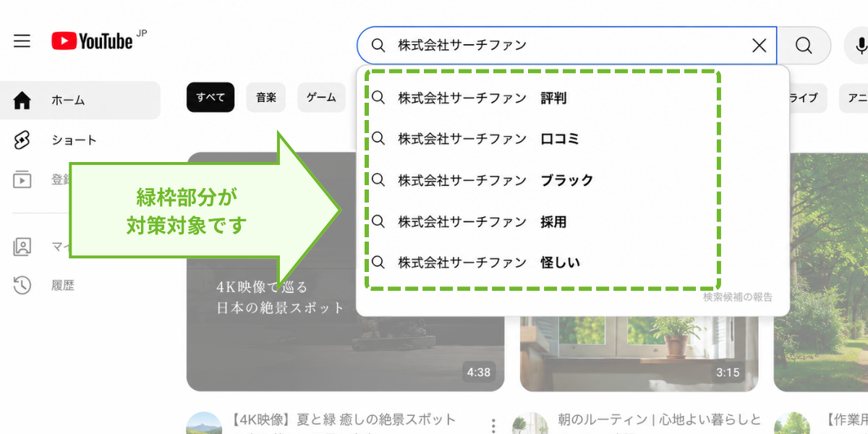Clear the search box with the X

759,46
